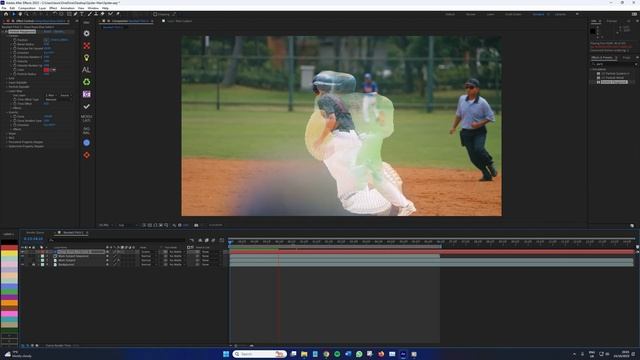Open the Composition menu

(x=27, y=8)
